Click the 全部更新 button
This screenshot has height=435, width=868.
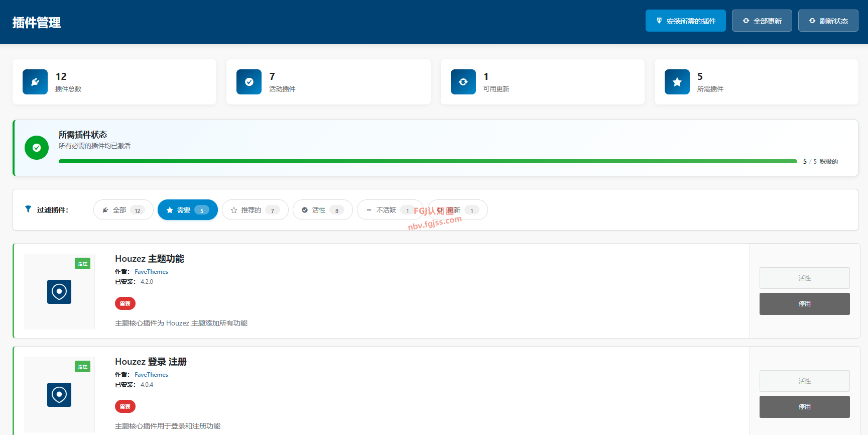[x=762, y=21]
